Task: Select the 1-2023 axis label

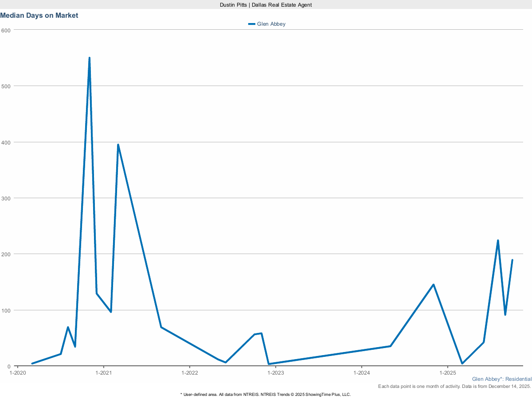Action: pos(276,373)
